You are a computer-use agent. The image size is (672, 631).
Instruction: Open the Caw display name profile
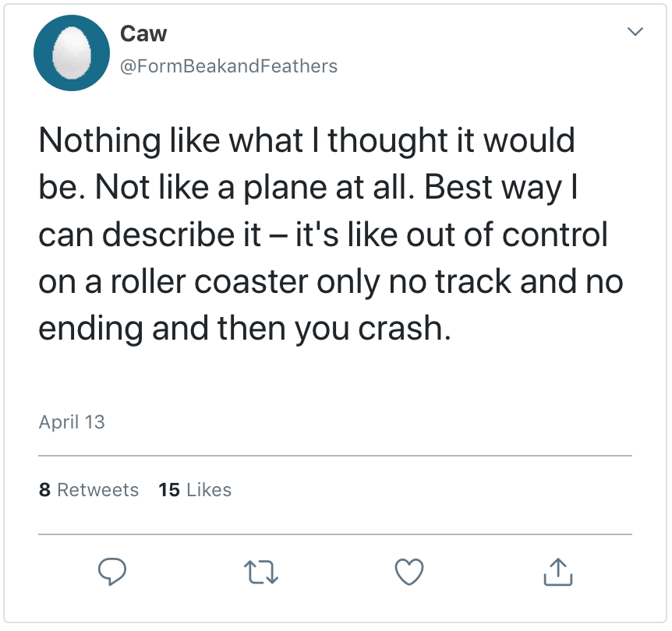point(143,33)
